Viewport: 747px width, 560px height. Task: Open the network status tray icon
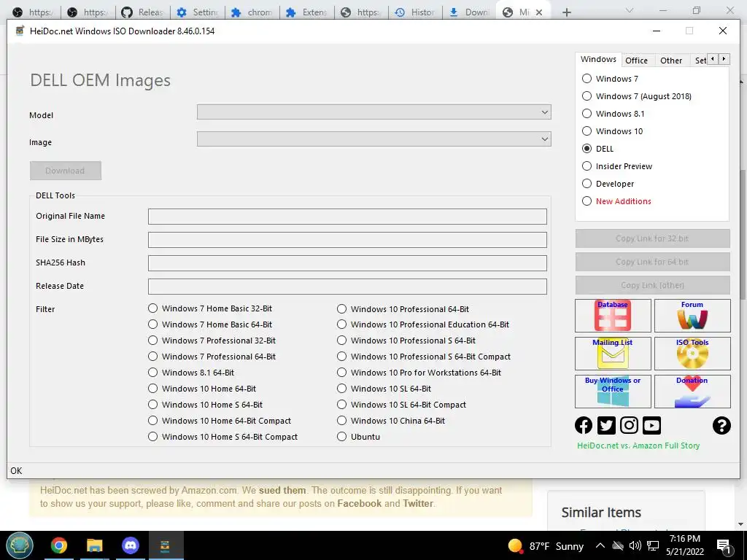[x=653, y=545]
